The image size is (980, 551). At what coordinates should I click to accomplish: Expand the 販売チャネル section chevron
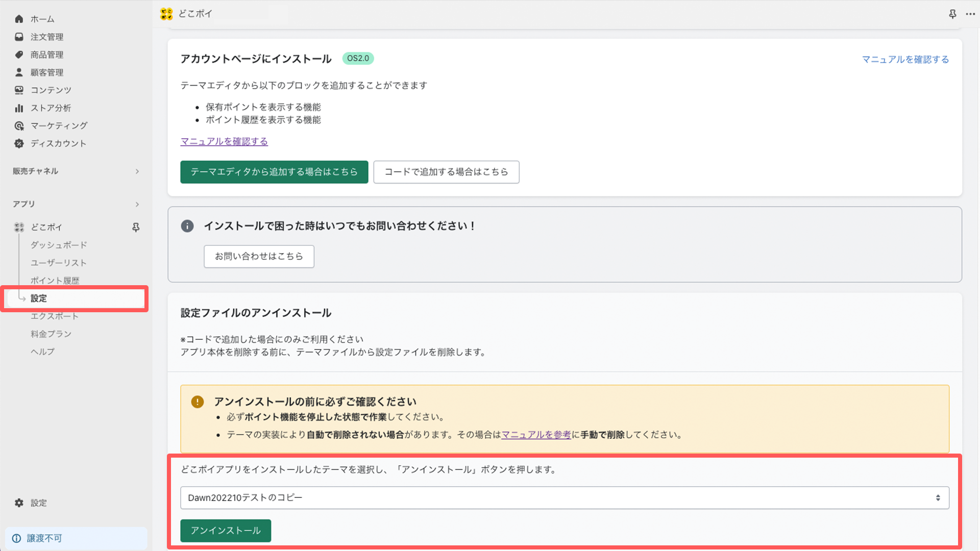click(137, 171)
